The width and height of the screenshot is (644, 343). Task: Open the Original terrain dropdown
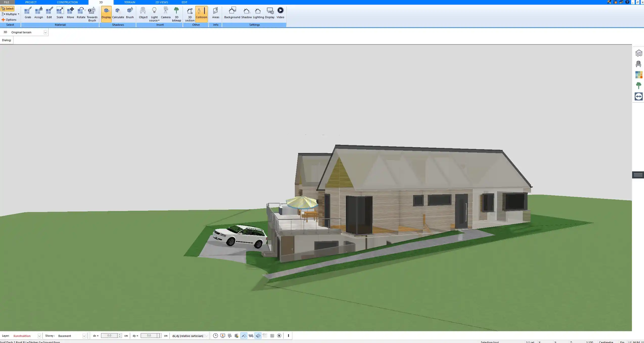tap(45, 32)
